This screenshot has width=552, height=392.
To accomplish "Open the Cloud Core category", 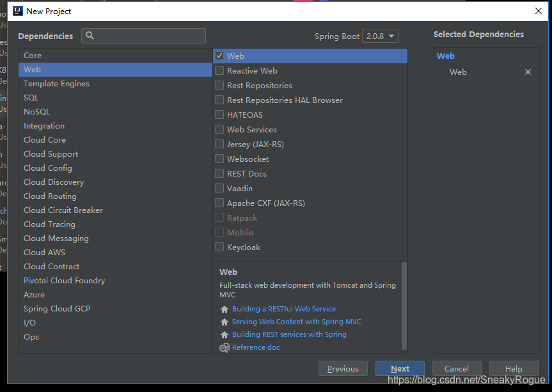I will (115, 140).
